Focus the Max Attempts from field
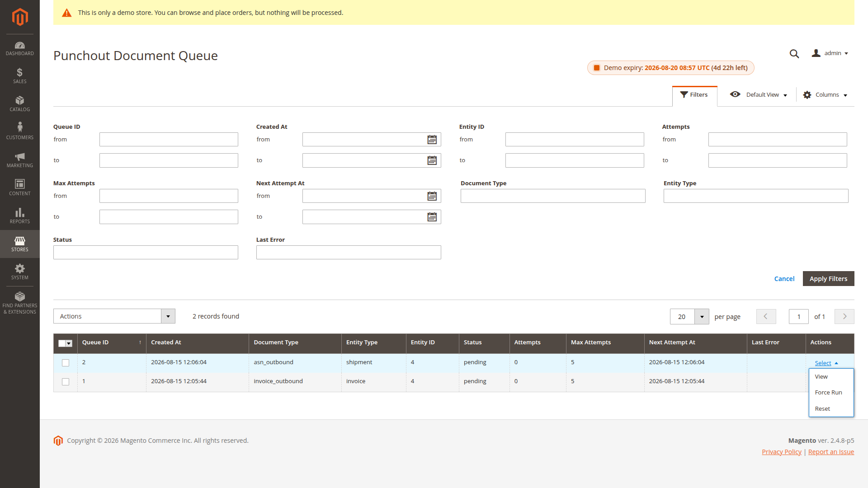The image size is (868, 488). [x=169, y=196]
